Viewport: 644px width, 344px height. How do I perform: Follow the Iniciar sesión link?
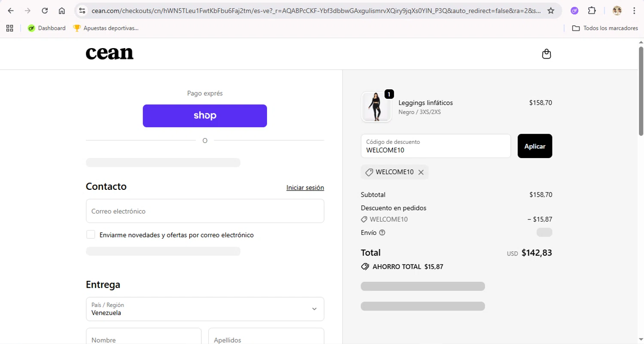point(305,188)
